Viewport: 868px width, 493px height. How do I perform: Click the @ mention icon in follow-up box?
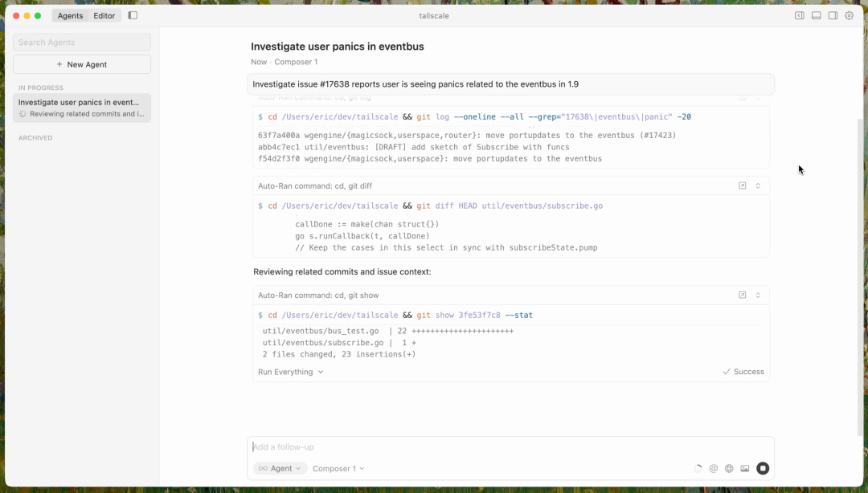pos(714,469)
